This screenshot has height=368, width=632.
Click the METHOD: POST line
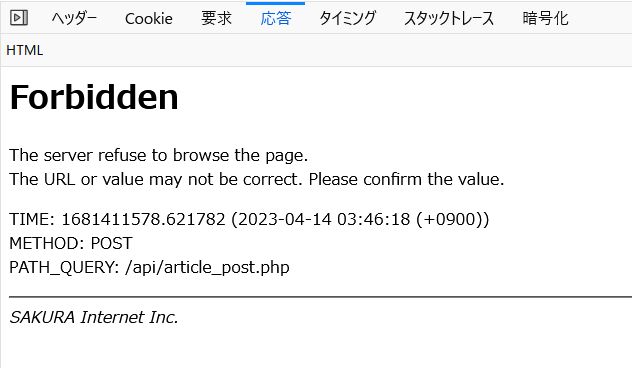click(71, 243)
